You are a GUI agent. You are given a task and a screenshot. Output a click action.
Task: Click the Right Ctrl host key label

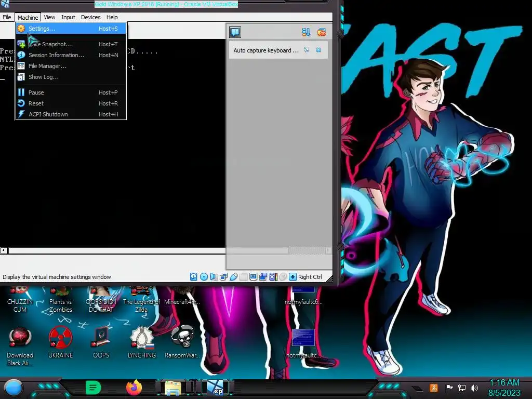point(310,277)
